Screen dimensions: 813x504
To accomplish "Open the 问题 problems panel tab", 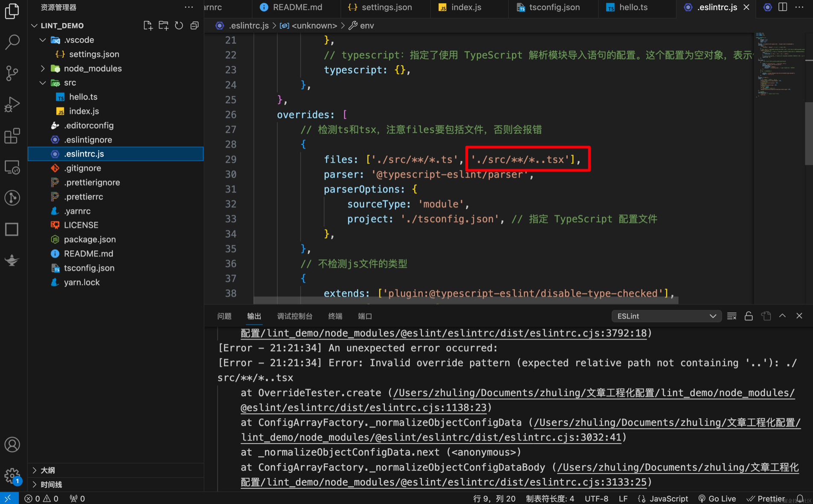I will [x=224, y=316].
